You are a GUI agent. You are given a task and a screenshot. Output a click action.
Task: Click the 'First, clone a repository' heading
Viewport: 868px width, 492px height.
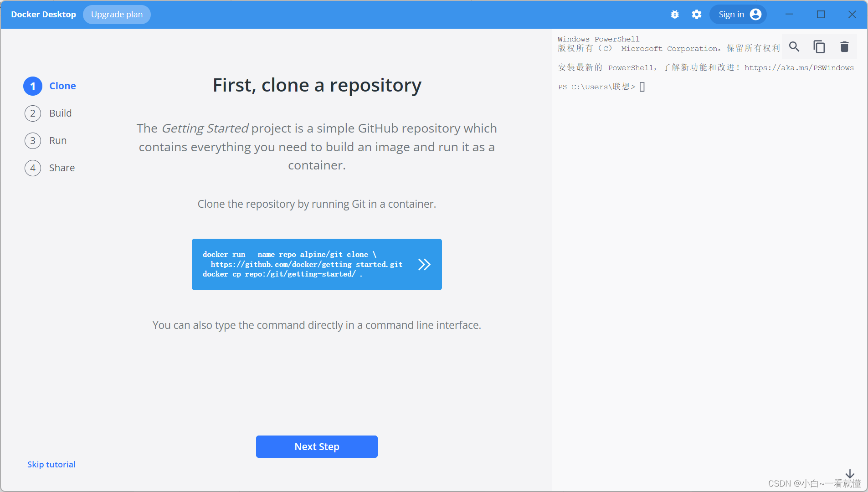point(317,86)
